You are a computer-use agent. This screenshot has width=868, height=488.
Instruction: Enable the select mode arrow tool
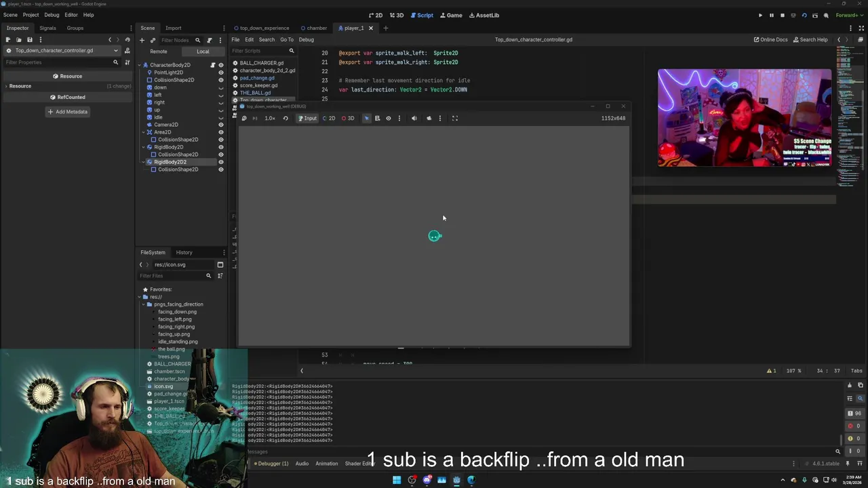(x=367, y=119)
